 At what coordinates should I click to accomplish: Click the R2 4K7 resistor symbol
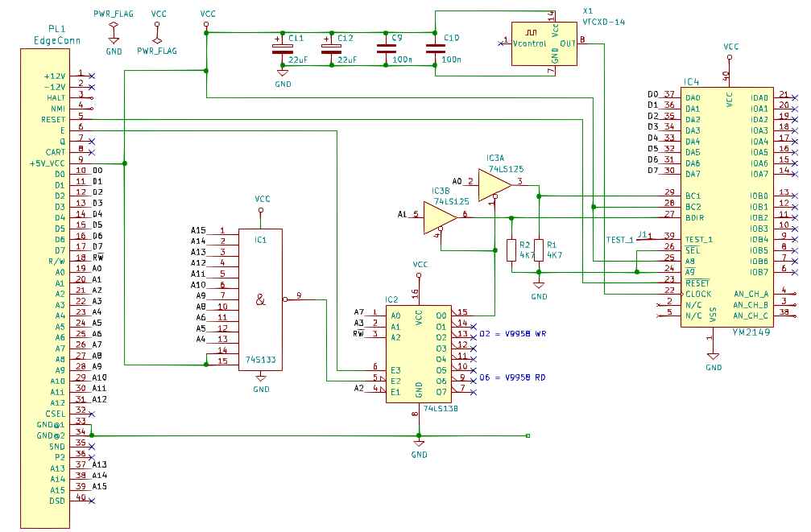511,250
